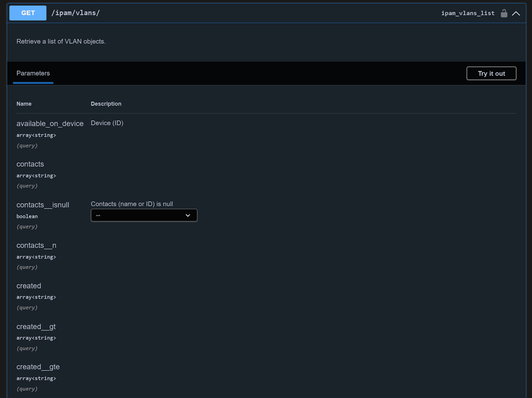Click the Retrieve a list of VLAN objects description
This screenshot has width=532, height=398.
pos(61,42)
